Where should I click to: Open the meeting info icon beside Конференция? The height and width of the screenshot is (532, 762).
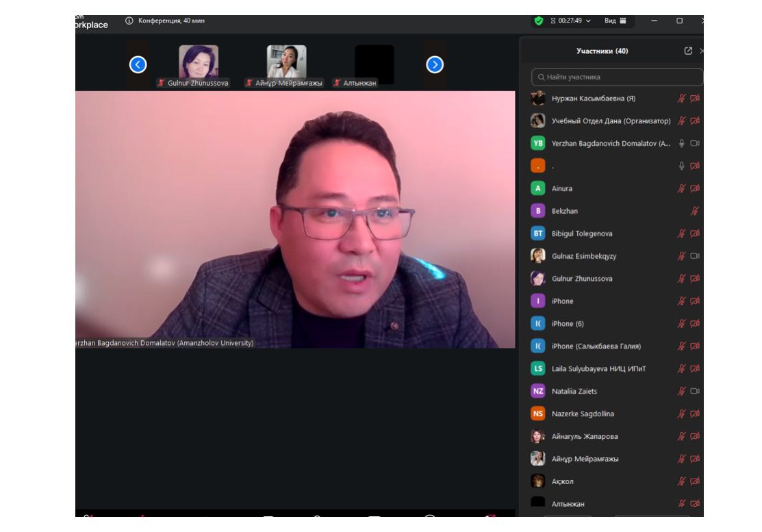[129, 21]
